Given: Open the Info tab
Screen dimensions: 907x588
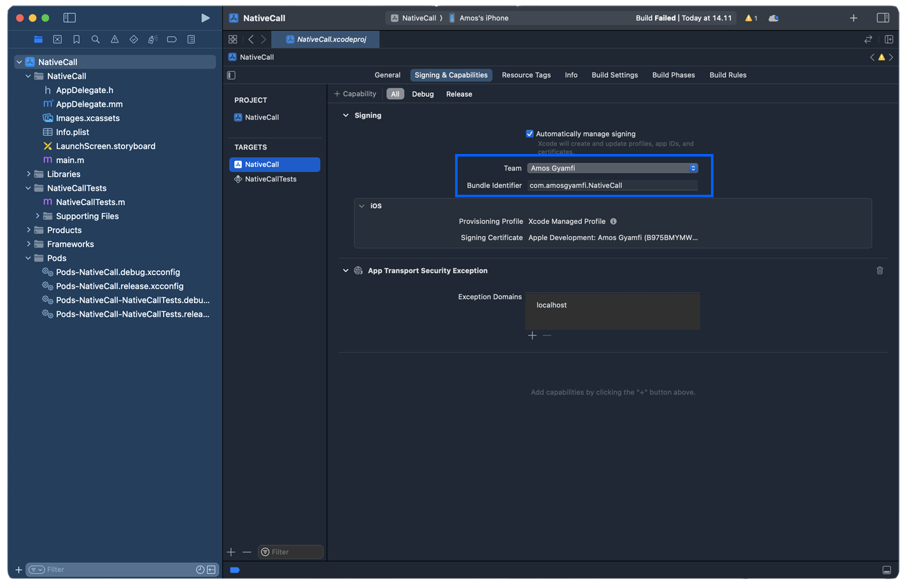Looking at the screenshot, I should [x=571, y=75].
